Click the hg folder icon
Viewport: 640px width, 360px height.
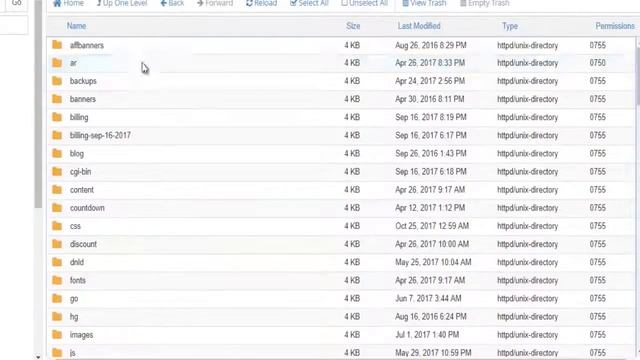click(57, 316)
